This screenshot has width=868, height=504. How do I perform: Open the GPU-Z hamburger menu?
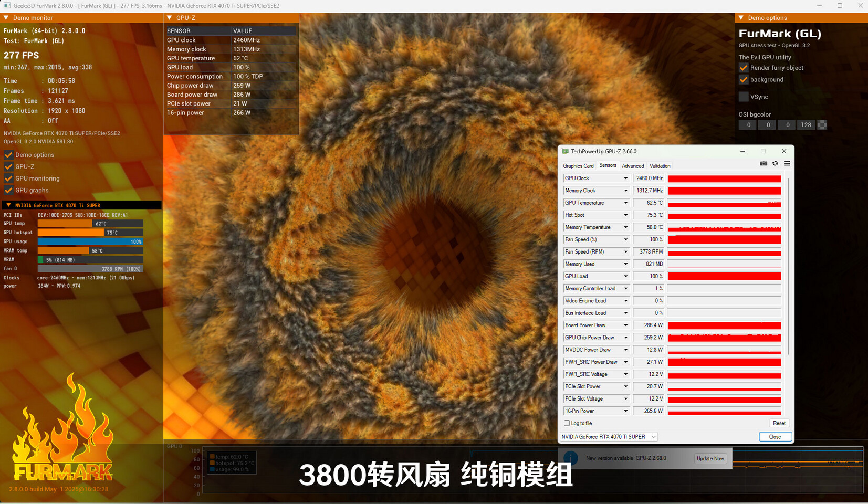point(787,164)
